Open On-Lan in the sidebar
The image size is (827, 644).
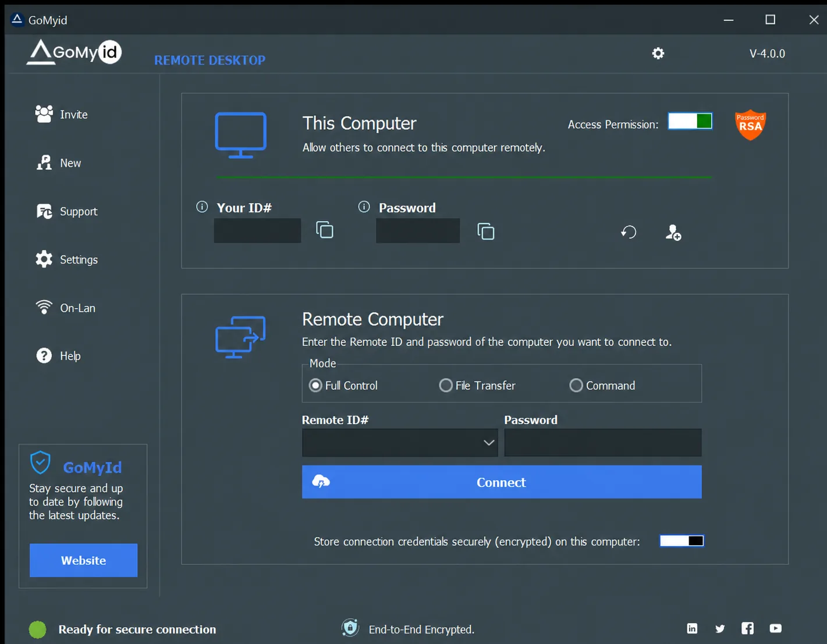click(x=65, y=308)
